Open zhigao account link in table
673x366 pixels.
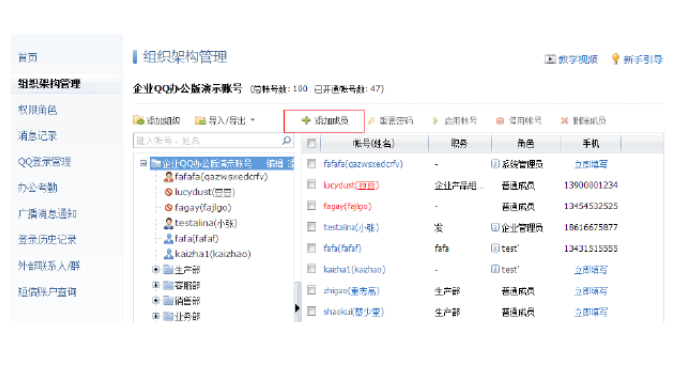(352, 291)
